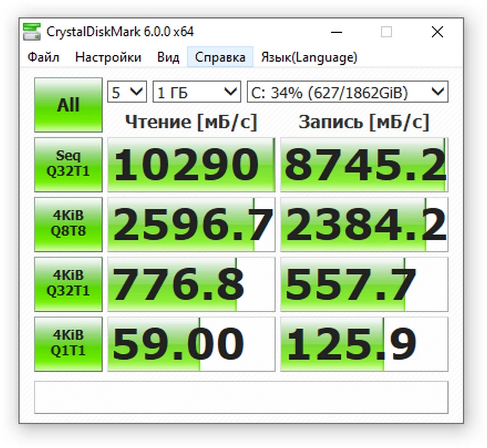Expand the drive dropdown showing C: 34%
The height and width of the screenshot is (448, 487).
tap(348, 92)
